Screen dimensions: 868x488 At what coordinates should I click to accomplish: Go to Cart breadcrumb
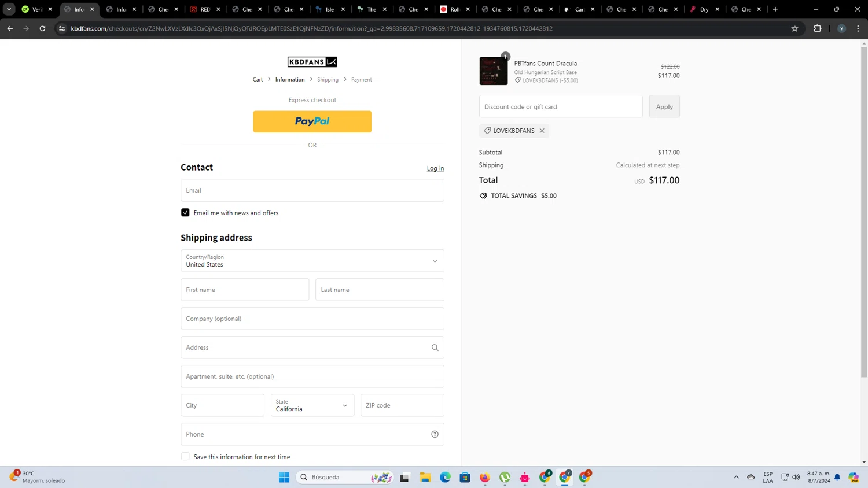click(258, 80)
